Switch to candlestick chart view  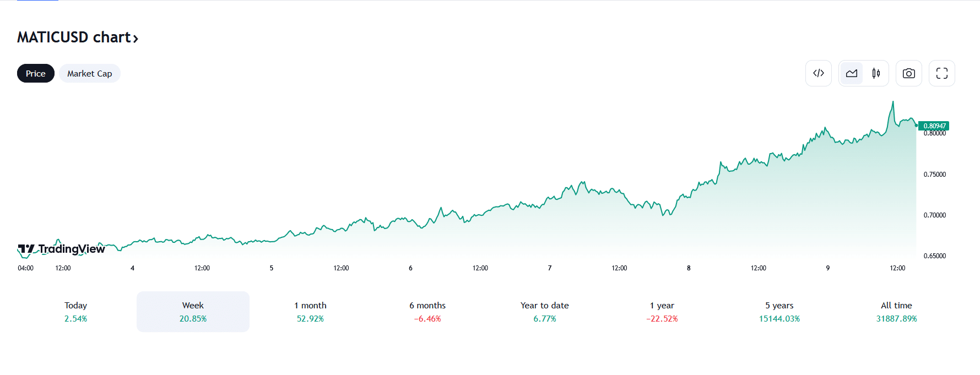(876, 73)
